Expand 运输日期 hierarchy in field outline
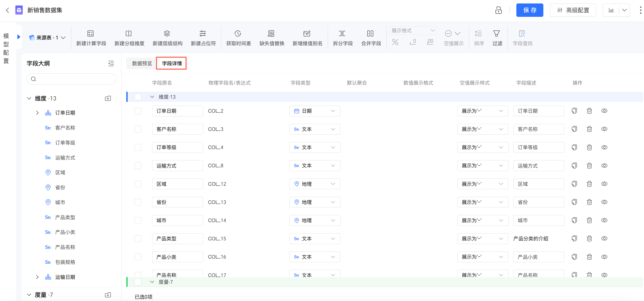 (37, 277)
